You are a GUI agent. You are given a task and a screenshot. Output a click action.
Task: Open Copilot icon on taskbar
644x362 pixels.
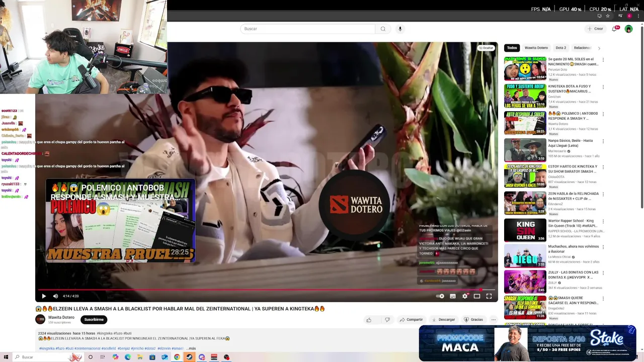[115, 357]
